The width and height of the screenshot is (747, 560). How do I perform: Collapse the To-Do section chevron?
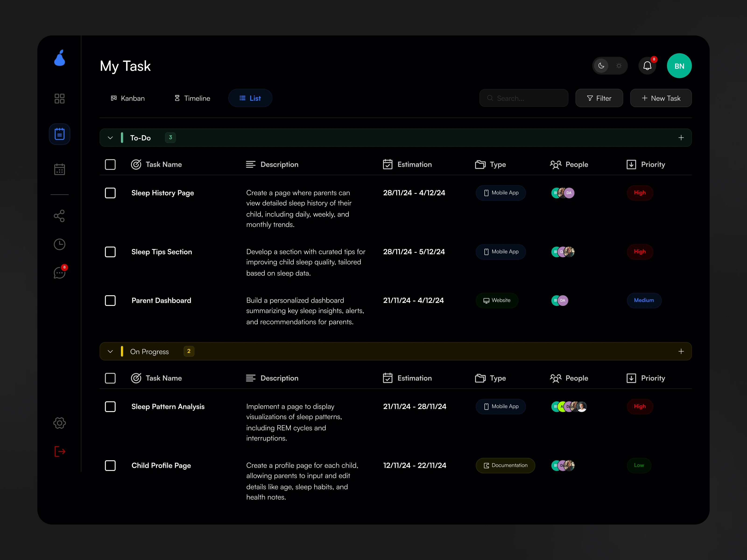(x=110, y=138)
